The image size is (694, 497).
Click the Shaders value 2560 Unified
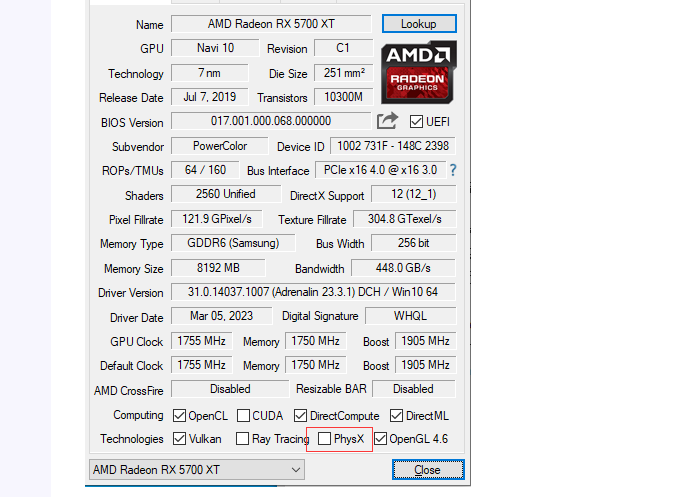(226, 194)
